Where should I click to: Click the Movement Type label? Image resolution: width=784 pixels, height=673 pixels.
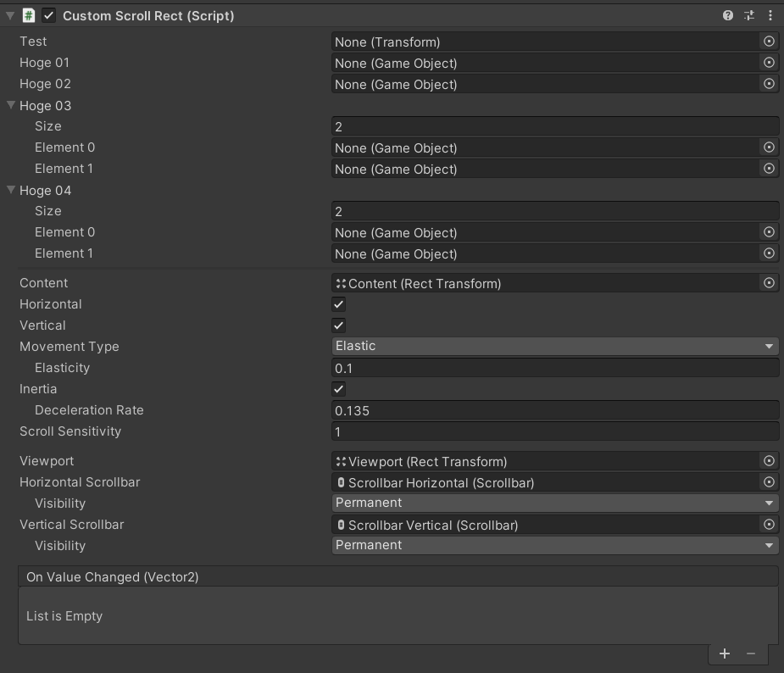point(70,347)
